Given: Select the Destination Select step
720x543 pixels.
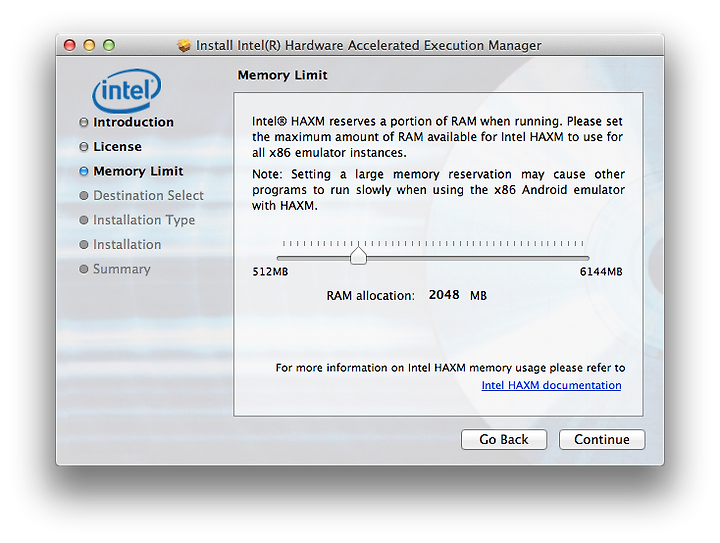Looking at the screenshot, I should click(x=148, y=196).
